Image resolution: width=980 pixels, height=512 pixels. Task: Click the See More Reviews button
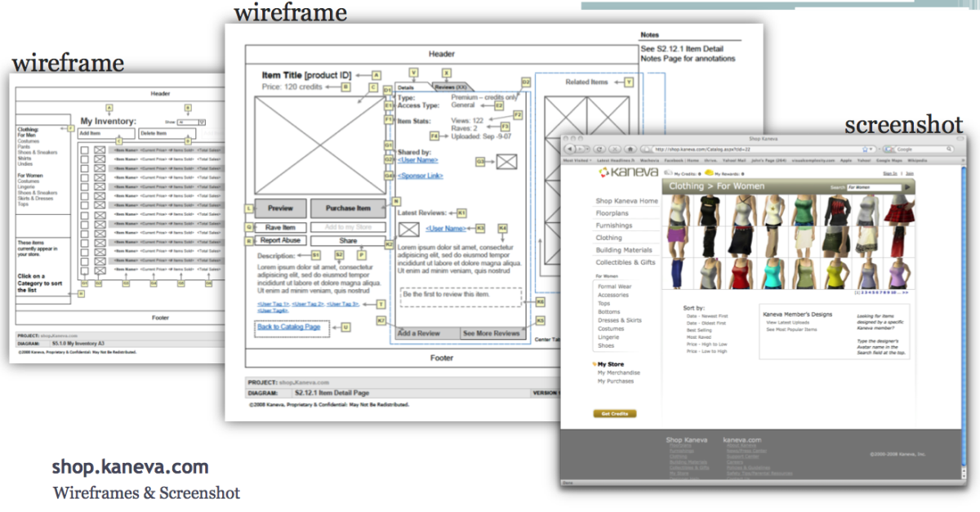click(x=492, y=333)
